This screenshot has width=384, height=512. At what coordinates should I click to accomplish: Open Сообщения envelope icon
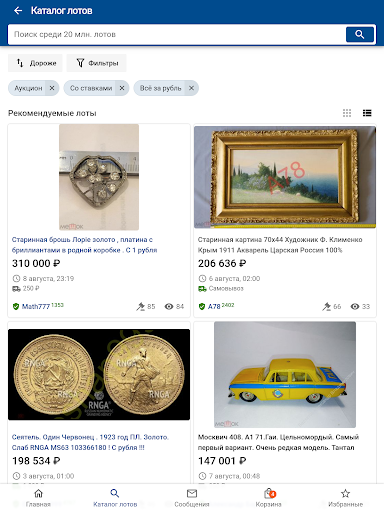(192, 493)
